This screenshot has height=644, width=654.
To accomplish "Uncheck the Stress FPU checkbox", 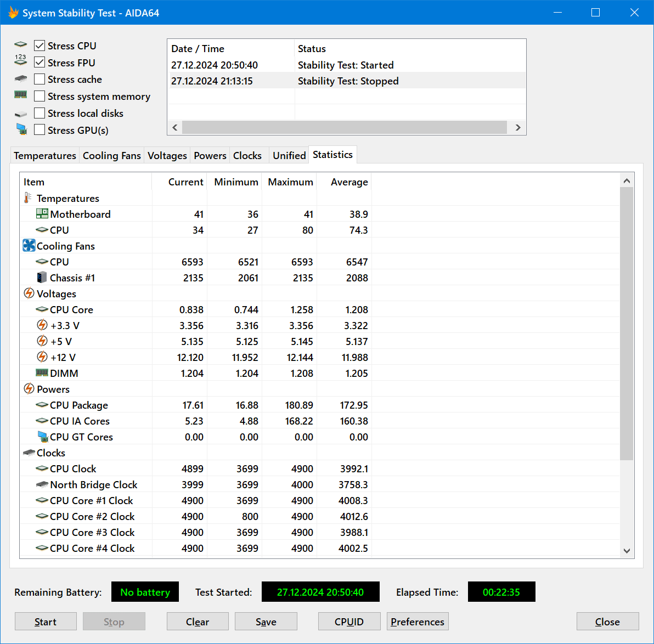I will (39, 62).
